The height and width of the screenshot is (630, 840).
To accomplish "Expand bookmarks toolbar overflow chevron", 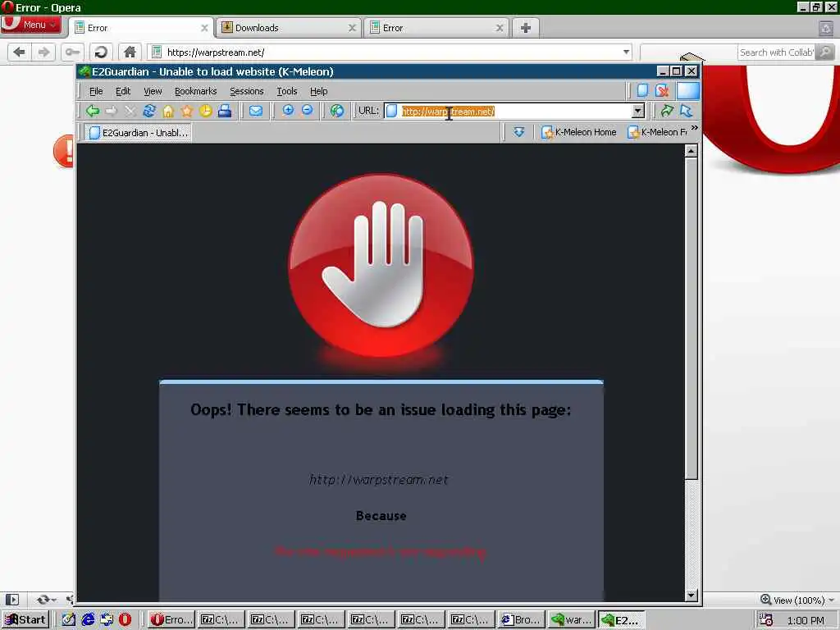I will pyautogui.click(x=695, y=127).
